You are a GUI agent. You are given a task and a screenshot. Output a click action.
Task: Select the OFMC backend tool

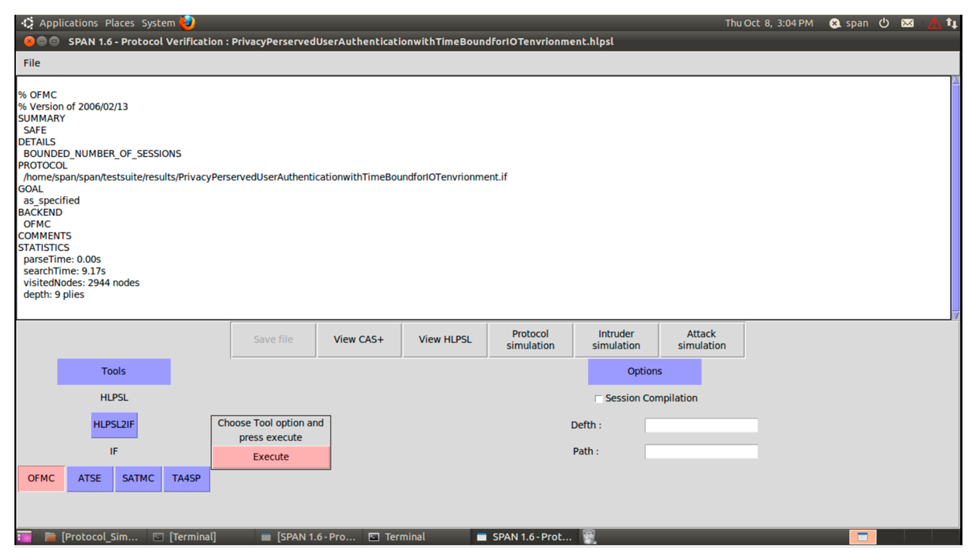pyautogui.click(x=41, y=478)
